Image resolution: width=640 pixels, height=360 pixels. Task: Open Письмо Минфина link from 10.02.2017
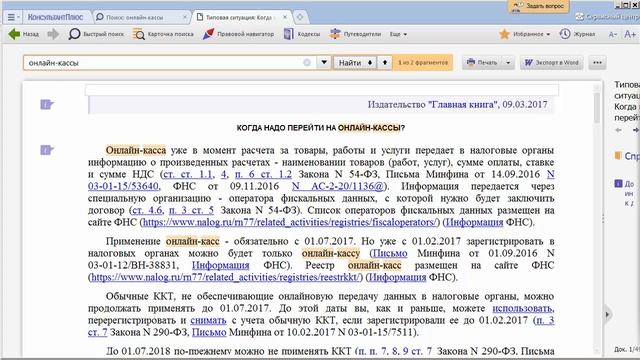coord(209,332)
